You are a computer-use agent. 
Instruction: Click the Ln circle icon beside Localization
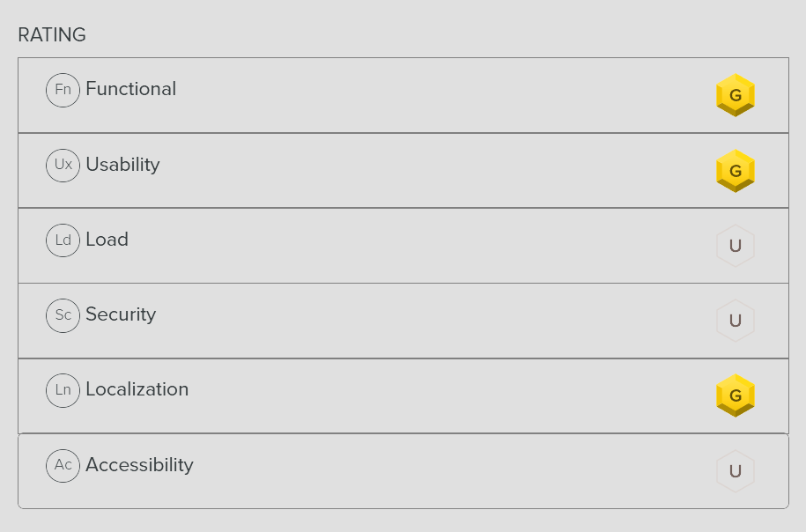pos(63,390)
